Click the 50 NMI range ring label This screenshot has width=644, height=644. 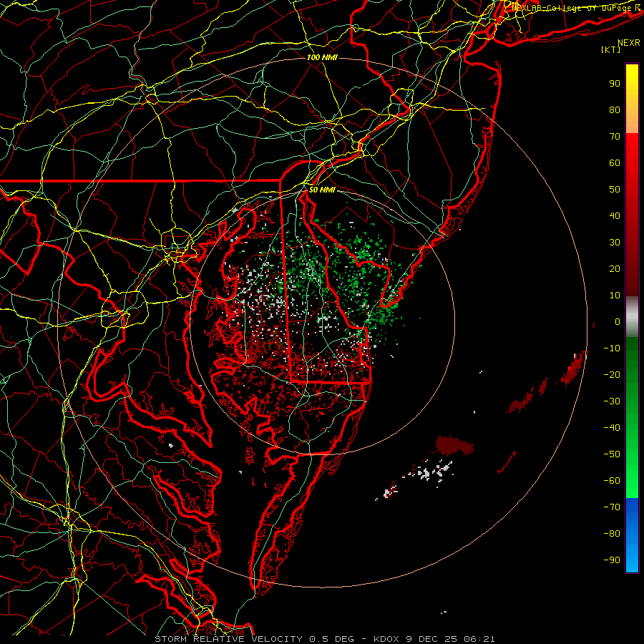322,190
